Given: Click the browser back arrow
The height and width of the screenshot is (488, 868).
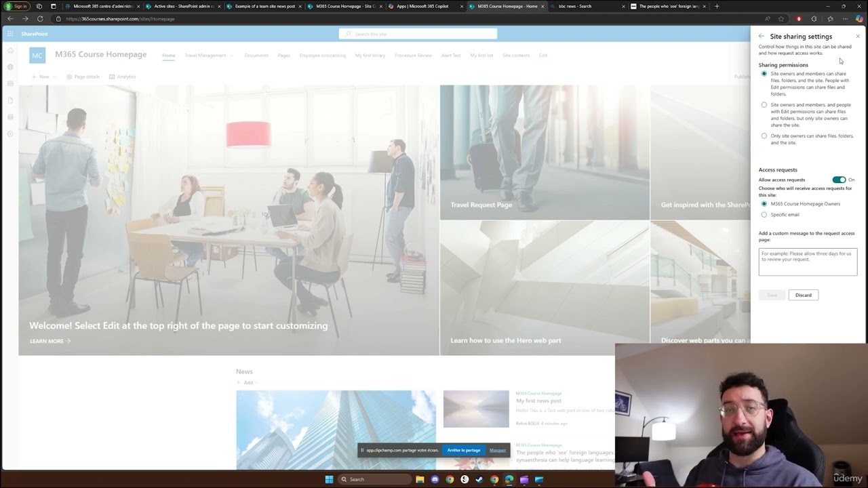Looking at the screenshot, I should [x=10, y=19].
